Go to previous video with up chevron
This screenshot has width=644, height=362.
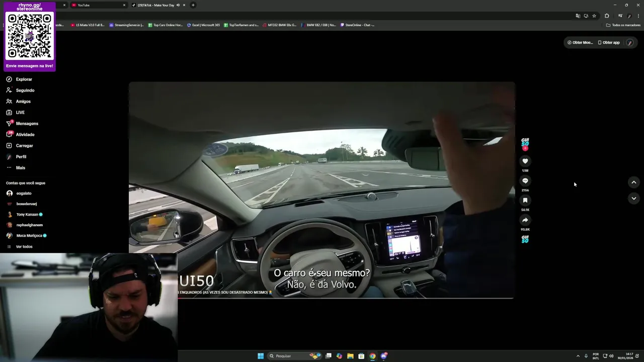[x=633, y=182]
